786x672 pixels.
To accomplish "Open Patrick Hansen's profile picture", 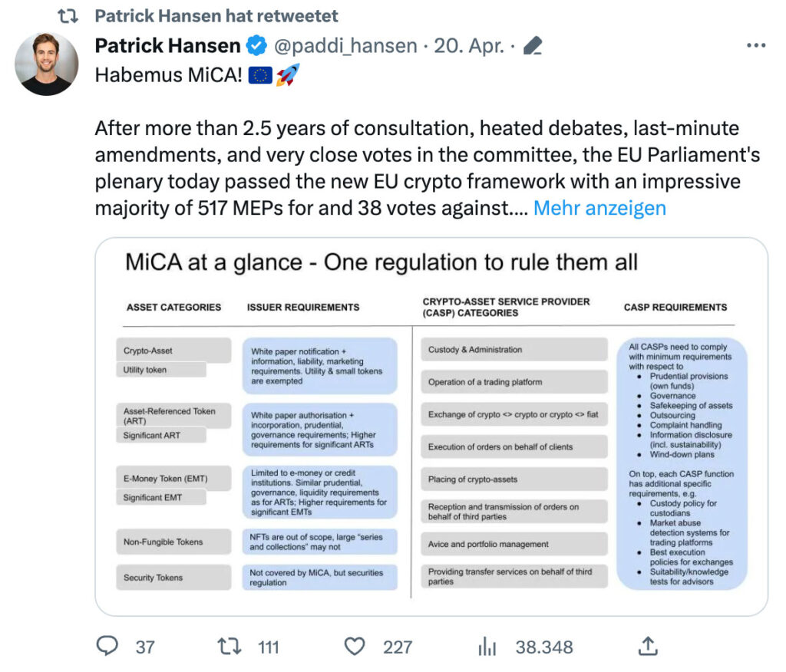I will coord(47,64).
